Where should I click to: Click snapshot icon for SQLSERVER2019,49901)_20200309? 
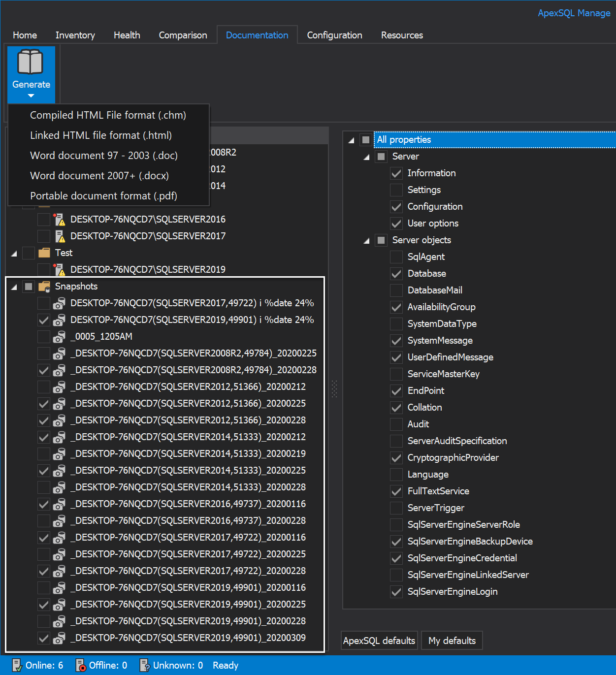59,638
